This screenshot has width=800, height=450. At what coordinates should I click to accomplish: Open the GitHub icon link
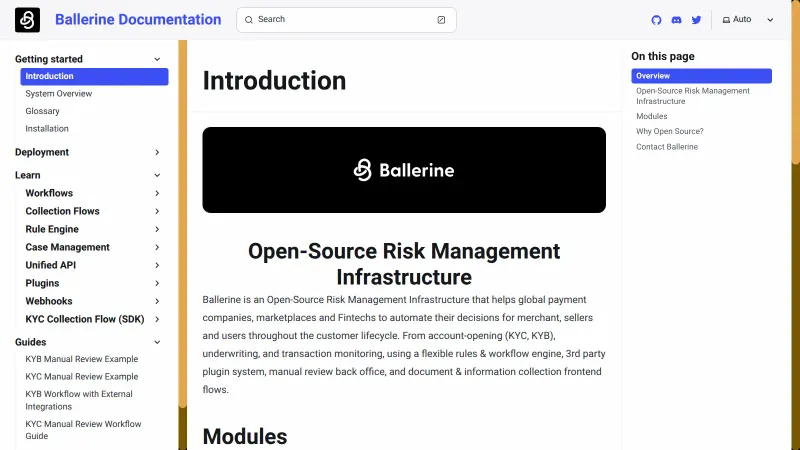pyautogui.click(x=656, y=20)
